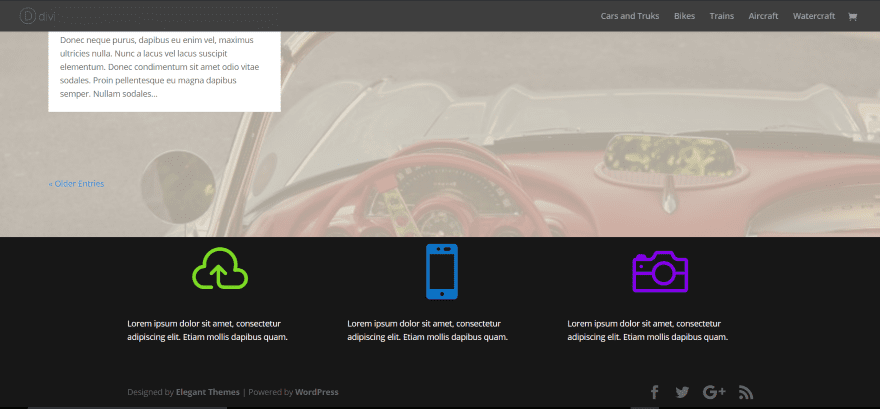Select the Trains menu item
The image size is (880, 409).
[x=721, y=16]
